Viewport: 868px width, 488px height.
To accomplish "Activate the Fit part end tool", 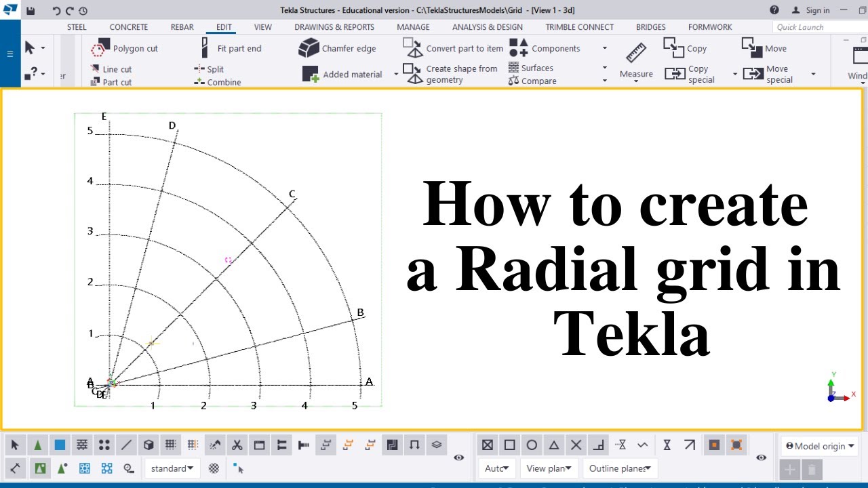I will (231, 49).
